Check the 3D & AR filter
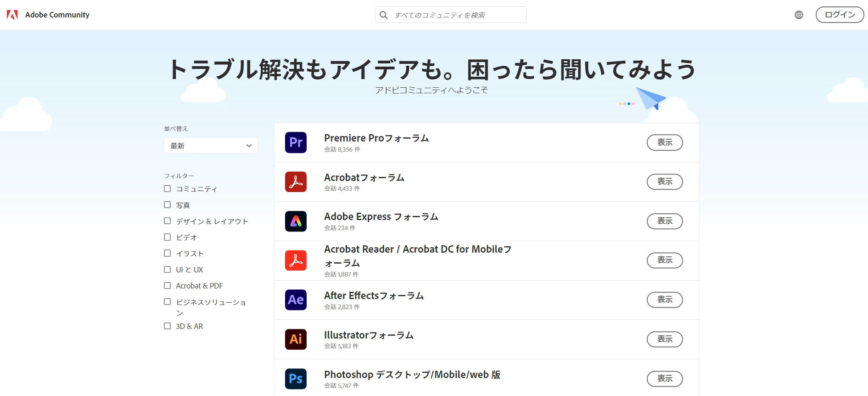 [168, 326]
